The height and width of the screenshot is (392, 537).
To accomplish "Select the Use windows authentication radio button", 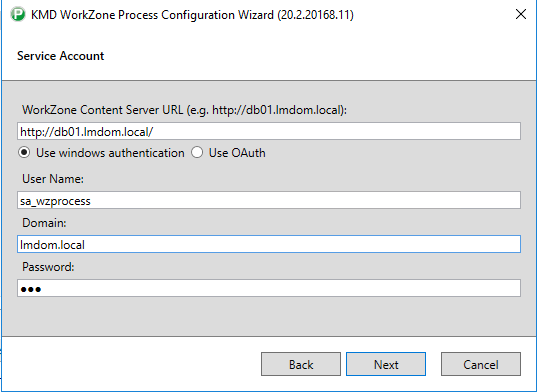I will tap(24, 153).
